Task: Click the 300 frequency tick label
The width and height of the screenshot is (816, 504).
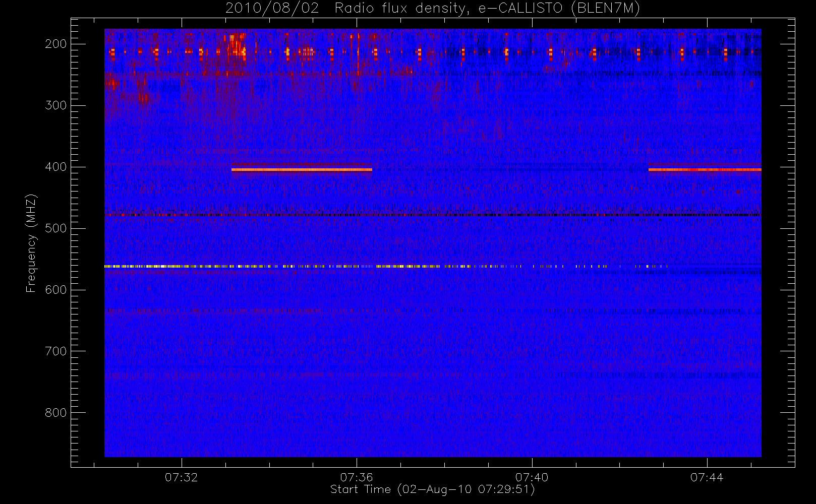Action: click(56, 105)
